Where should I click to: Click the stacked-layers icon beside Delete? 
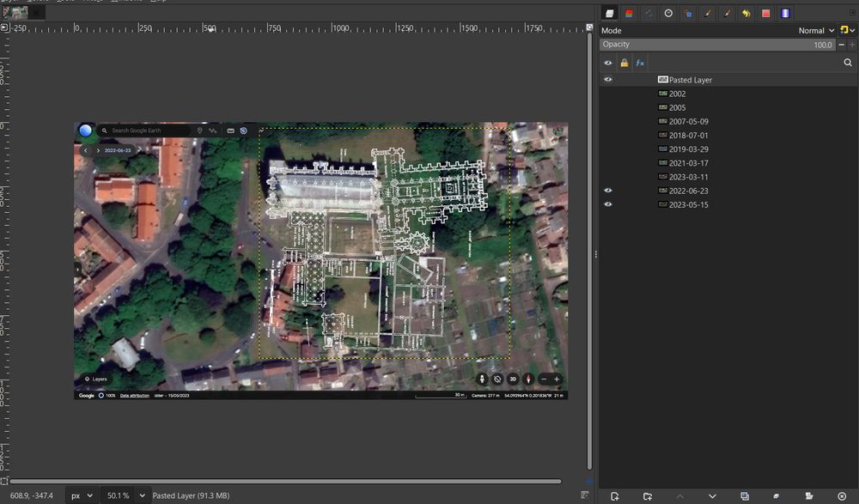(809, 495)
